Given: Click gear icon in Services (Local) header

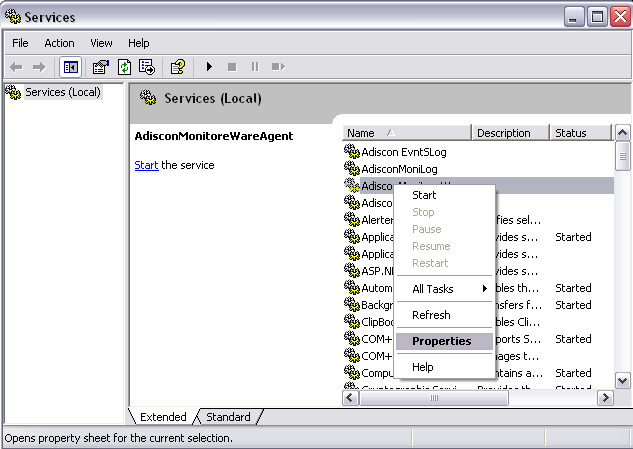Looking at the screenshot, I should pos(148,97).
